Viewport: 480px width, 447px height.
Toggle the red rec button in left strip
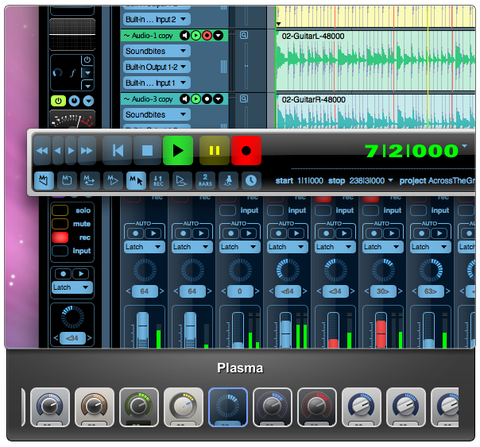point(60,237)
